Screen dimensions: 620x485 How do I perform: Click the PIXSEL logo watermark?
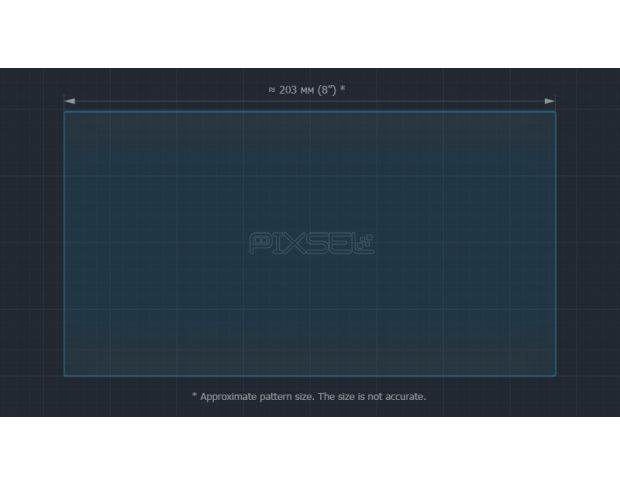[311, 244]
